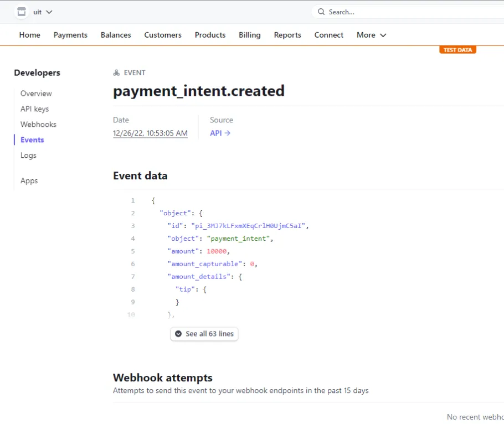Viewport: 504px width, 424px height.
Task: Expand the More navigation menu
Action: pyautogui.click(x=371, y=35)
